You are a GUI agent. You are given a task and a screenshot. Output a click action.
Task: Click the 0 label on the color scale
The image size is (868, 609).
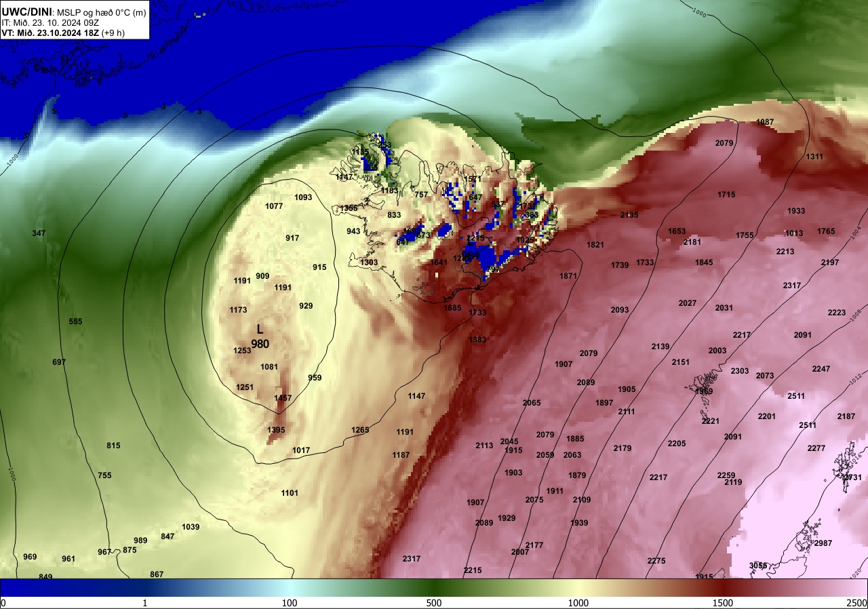pyautogui.click(x=3, y=603)
